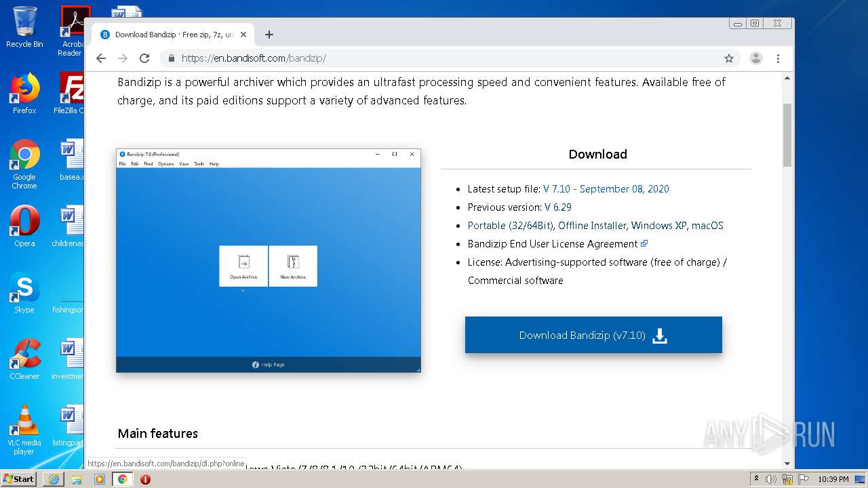Click the browser forward arrow

coord(123,58)
